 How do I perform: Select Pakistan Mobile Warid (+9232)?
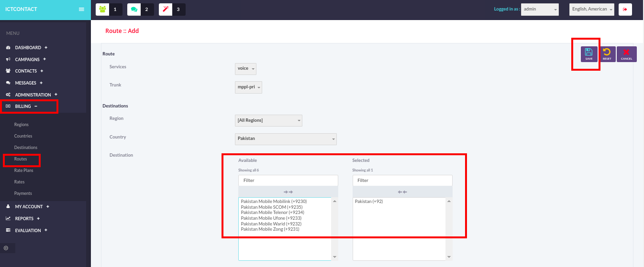271,224
